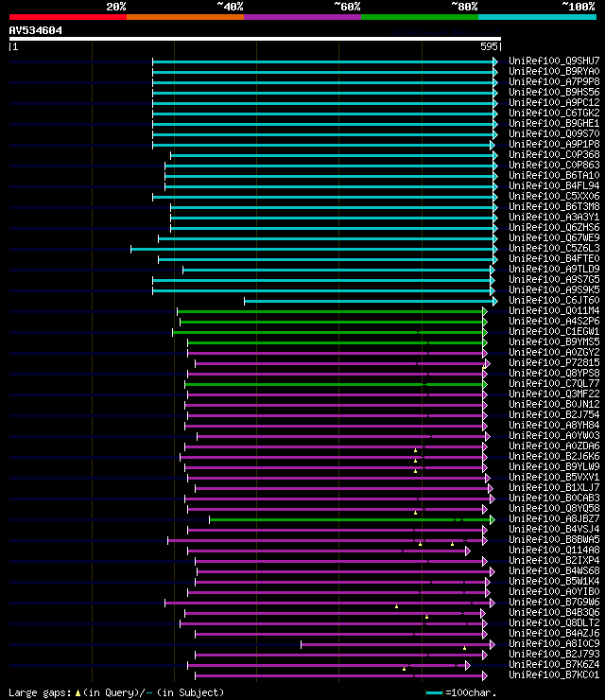Screen dimensions: 605x700
Task: Click the short purple bar for A8I0C9
Action: pos(398,644)
